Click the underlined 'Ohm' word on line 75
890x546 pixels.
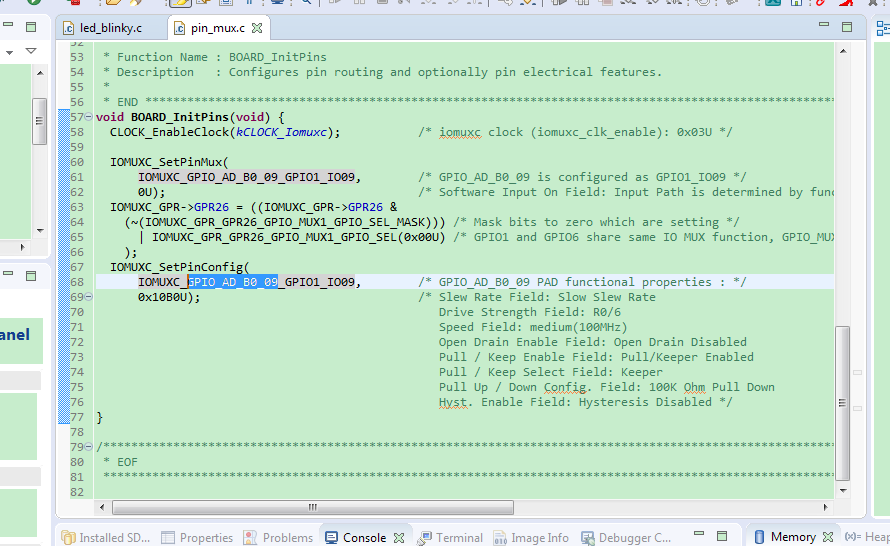coord(694,387)
